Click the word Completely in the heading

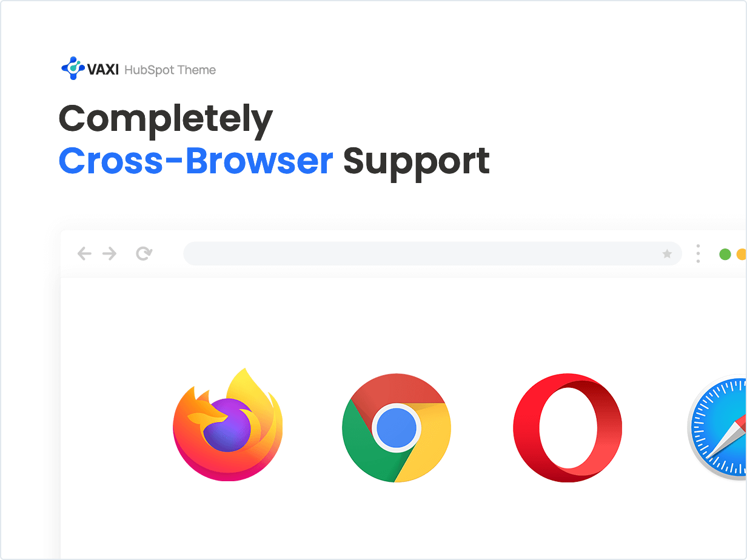point(166,119)
